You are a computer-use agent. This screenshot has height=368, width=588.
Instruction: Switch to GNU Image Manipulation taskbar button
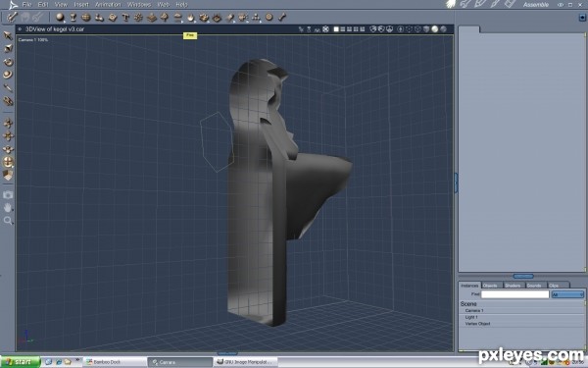click(x=246, y=362)
